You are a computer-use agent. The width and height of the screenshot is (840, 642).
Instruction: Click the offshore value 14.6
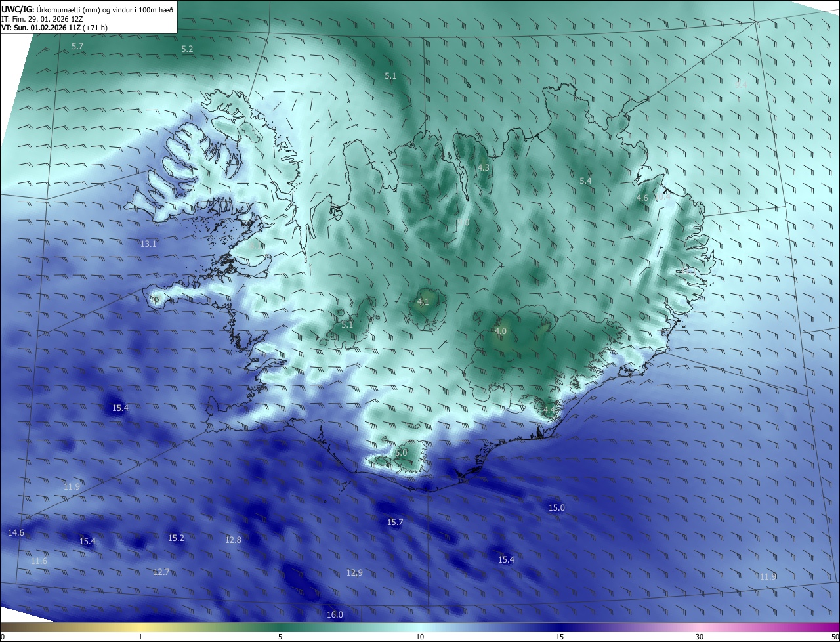pos(16,532)
